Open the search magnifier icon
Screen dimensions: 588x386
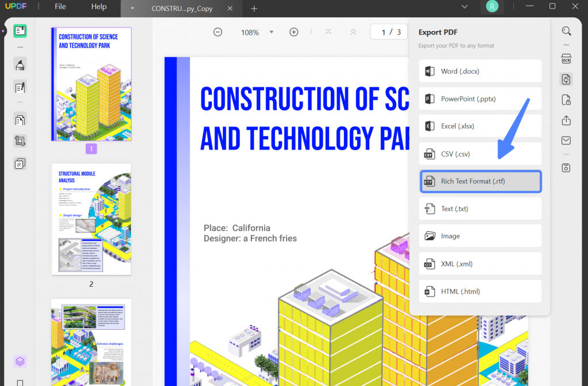566,31
